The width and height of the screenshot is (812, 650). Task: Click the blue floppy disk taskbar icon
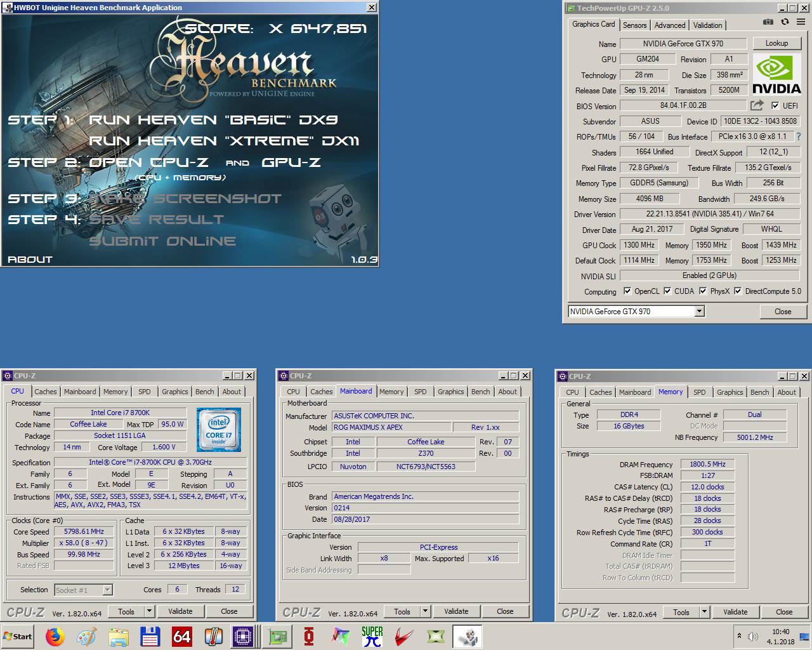[150, 636]
